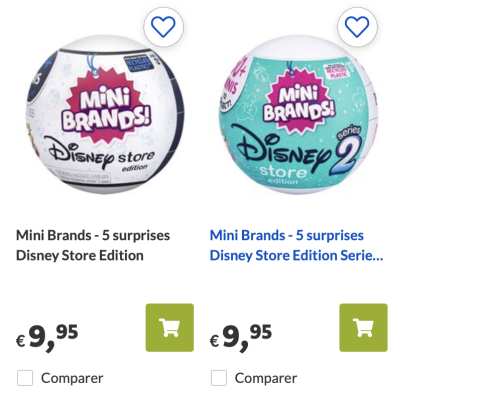
Task: Click Disney store edition text on white ball
Action: (102, 154)
